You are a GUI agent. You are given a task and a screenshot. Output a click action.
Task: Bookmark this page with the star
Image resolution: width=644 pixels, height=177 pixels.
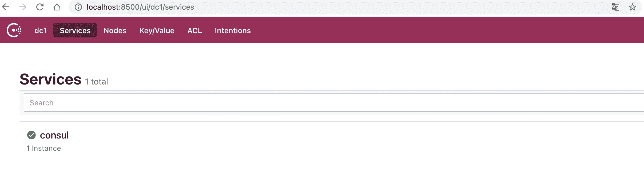click(x=633, y=7)
